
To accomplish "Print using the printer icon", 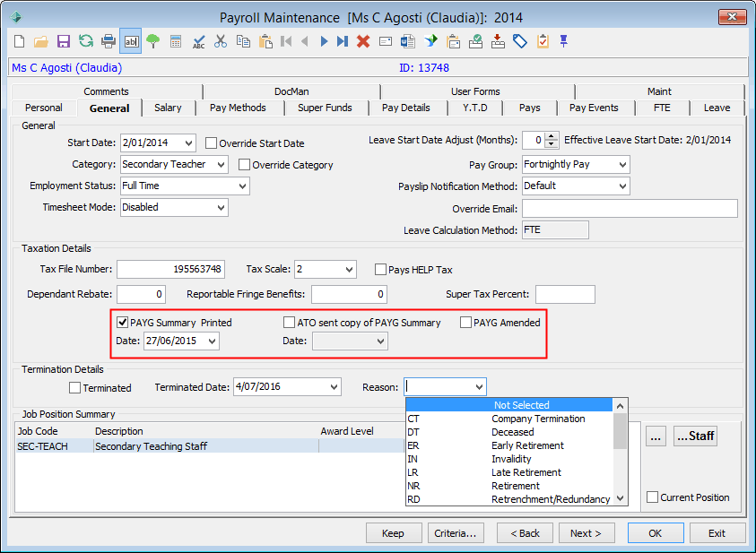I will (109, 41).
